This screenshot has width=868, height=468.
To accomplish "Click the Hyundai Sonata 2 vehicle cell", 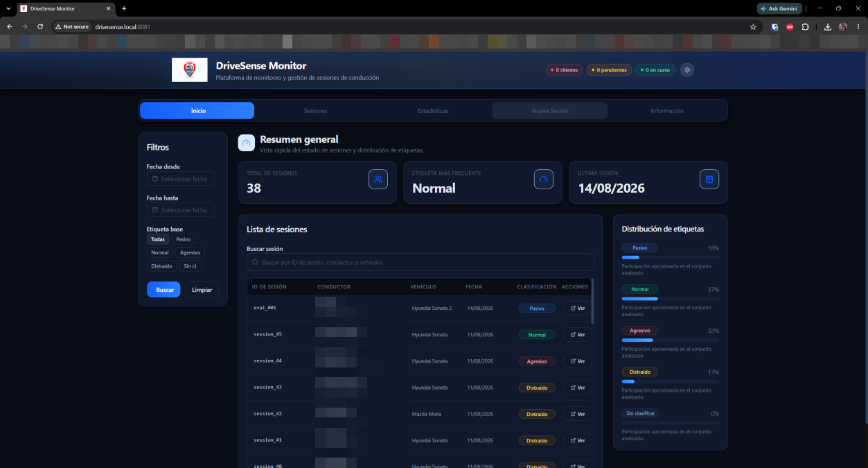I will [x=432, y=309].
